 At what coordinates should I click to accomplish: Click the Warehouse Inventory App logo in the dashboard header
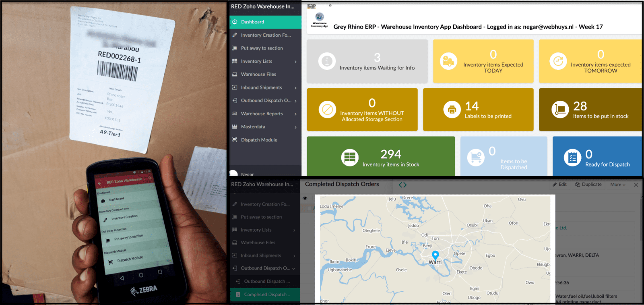pos(320,20)
